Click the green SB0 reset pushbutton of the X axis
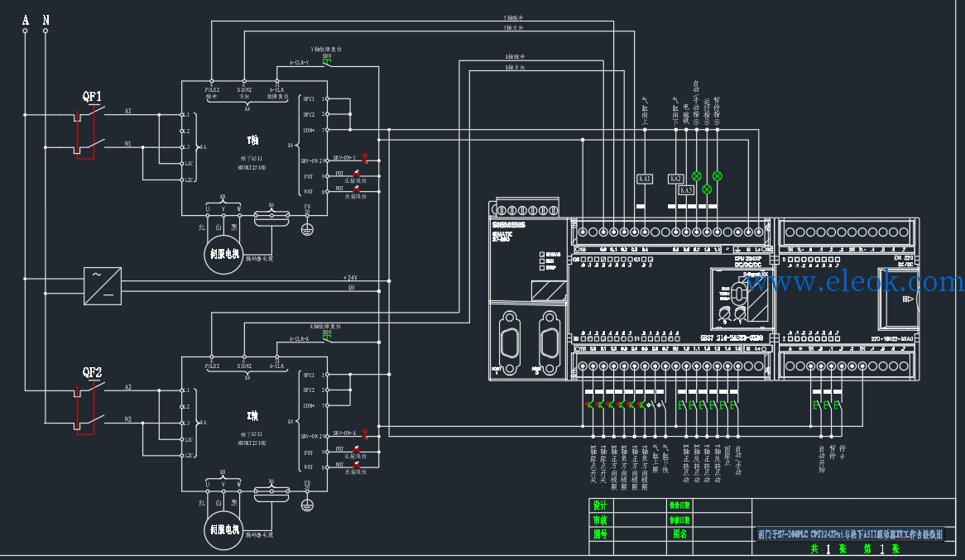 tap(327, 337)
